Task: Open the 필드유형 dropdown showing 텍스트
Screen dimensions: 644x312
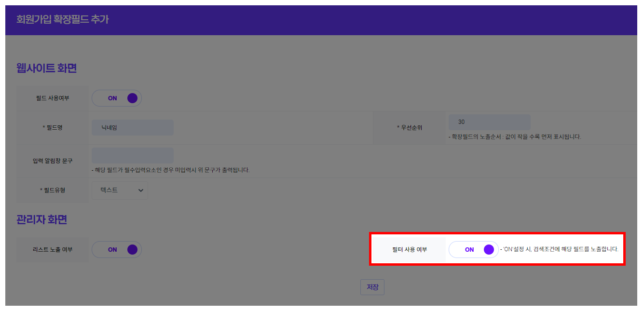Action: pos(120,190)
